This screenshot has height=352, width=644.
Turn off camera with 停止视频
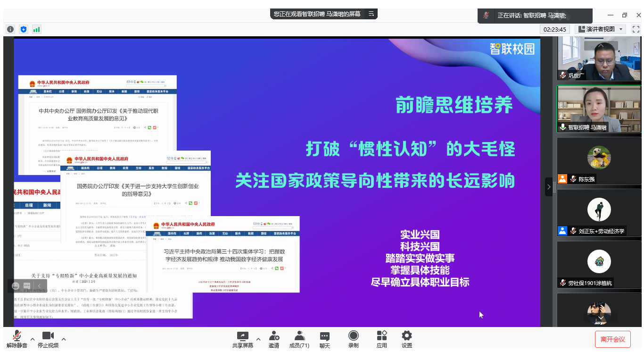(x=48, y=339)
